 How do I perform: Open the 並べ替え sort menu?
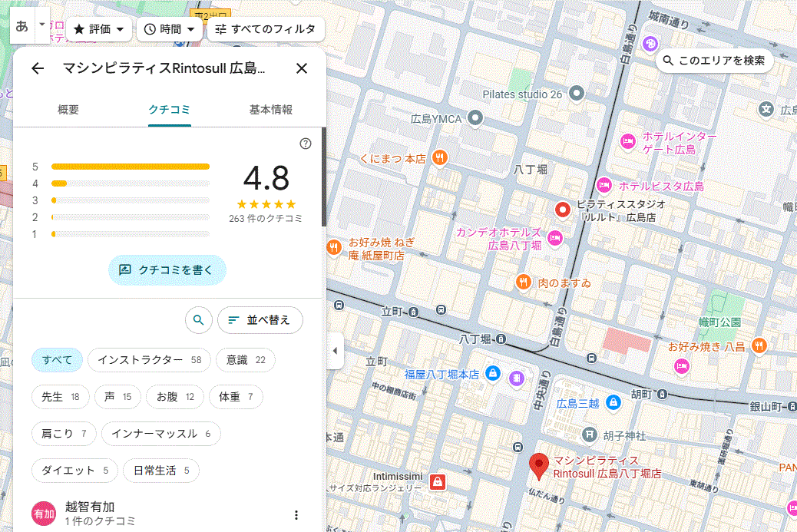click(x=260, y=320)
